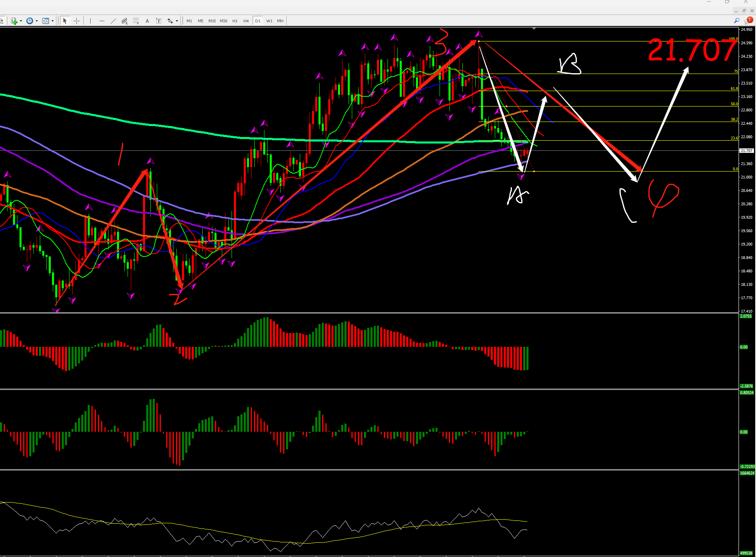The width and height of the screenshot is (756, 557).
Task: Add a text label object
Action: (158, 21)
